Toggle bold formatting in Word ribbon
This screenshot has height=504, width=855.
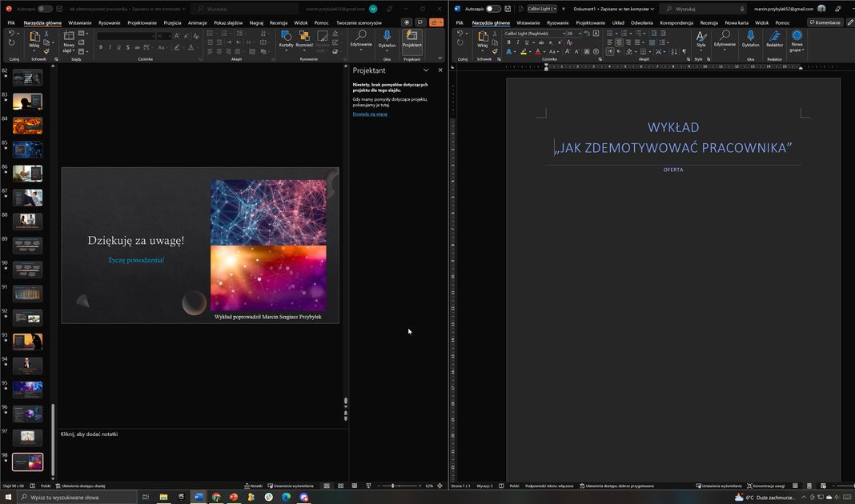[x=508, y=42]
